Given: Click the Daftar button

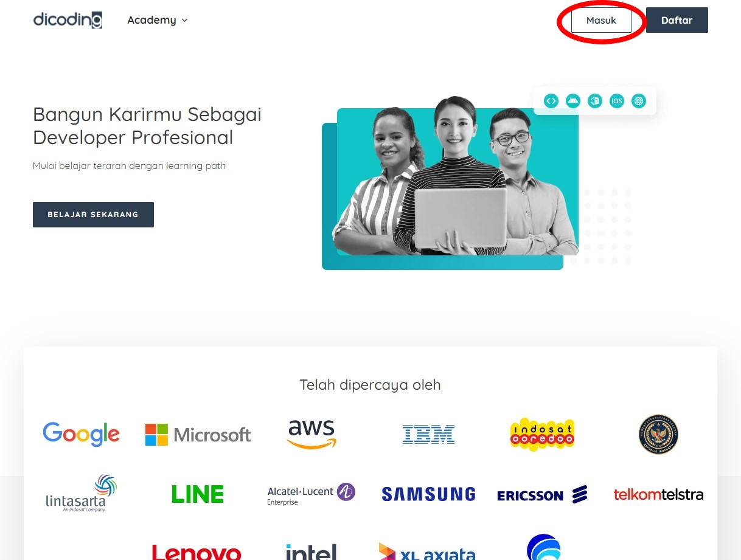Looking at the screenshot, I should [677, 19].
